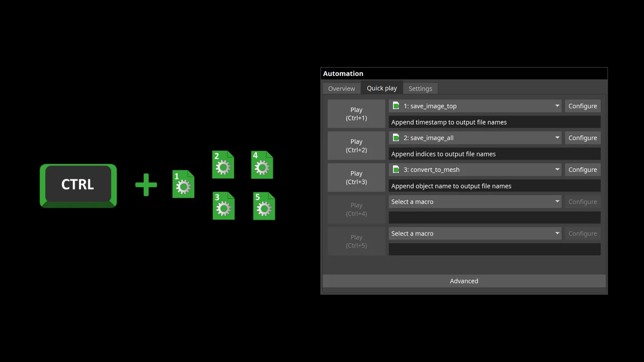Select the Quick play tab
This screenshot has width=644, height=362.
tap(382, 88)
